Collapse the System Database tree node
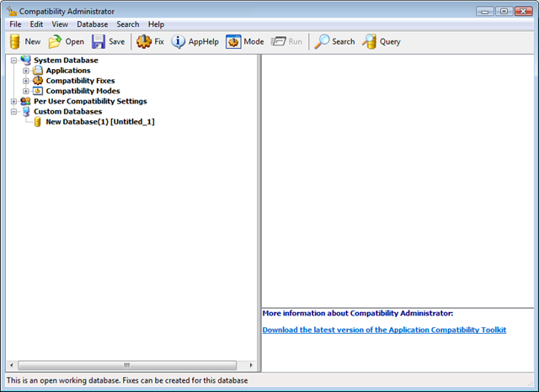539x392 pixels. coord(14,61)
